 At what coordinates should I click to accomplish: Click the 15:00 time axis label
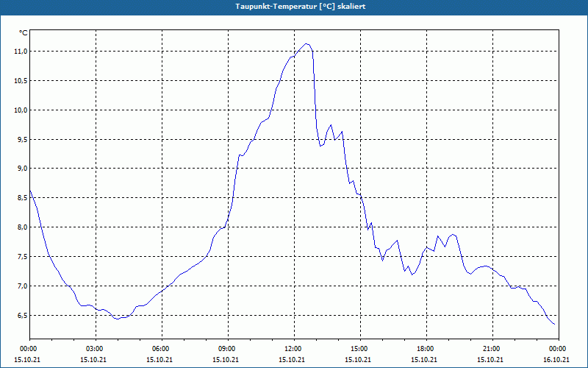360,349
